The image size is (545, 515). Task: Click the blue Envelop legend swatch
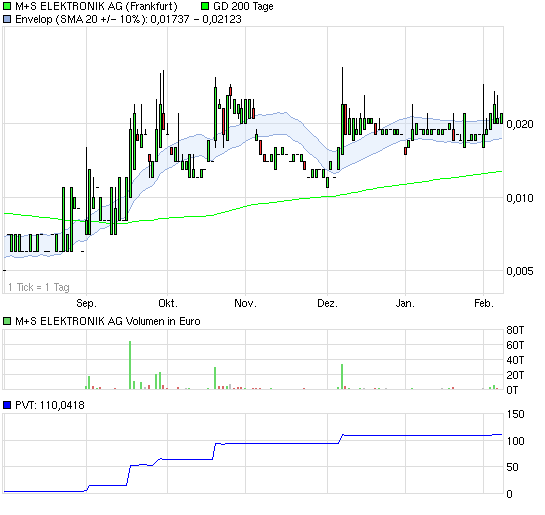tap(7, 19)
